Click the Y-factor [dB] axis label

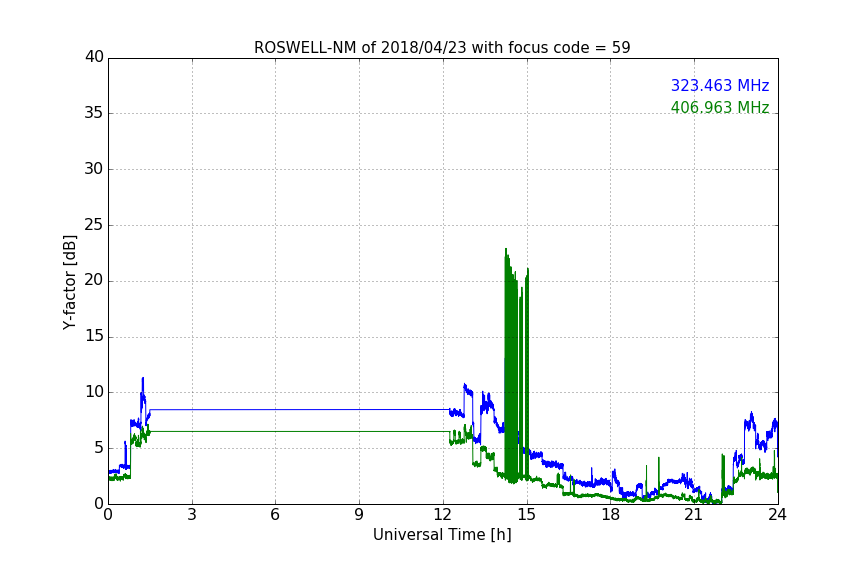tap(70, 282)
